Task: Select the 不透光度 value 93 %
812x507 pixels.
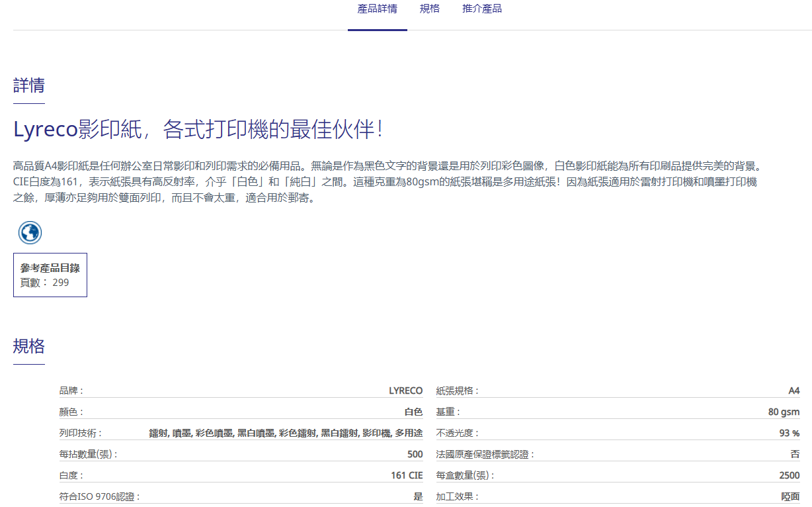Action: [790, 434]
